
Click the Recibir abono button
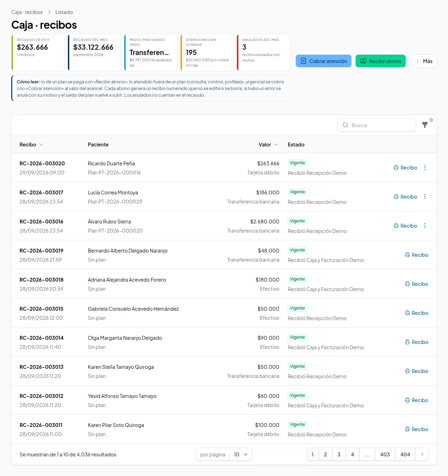point(380,61)
